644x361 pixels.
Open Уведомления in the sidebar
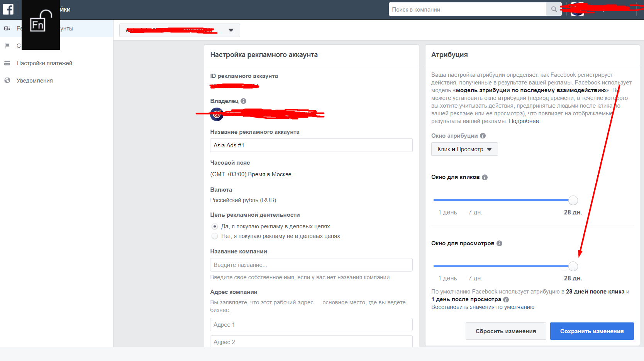pyautogui.click(x=34, y=81)
